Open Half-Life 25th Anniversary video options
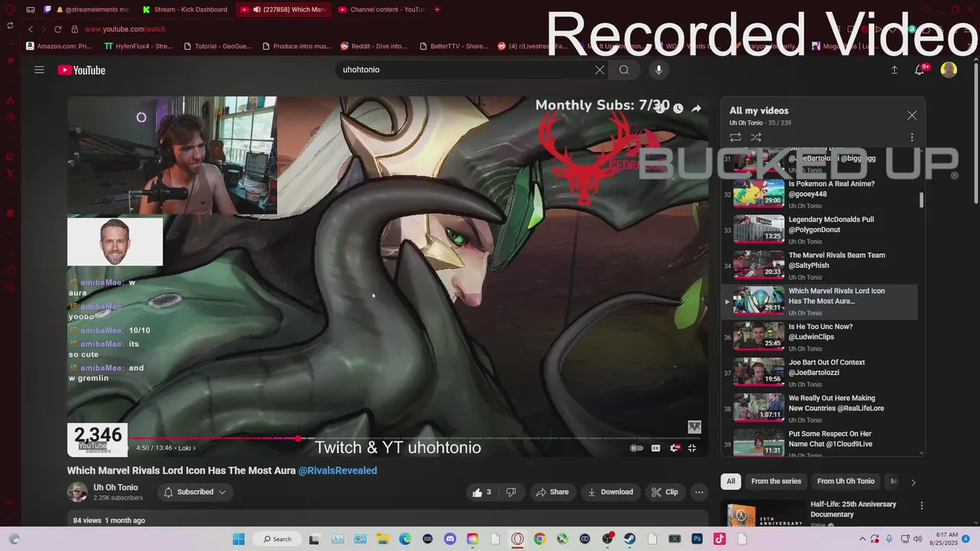The image size is (980, 551). coord(922,506)
